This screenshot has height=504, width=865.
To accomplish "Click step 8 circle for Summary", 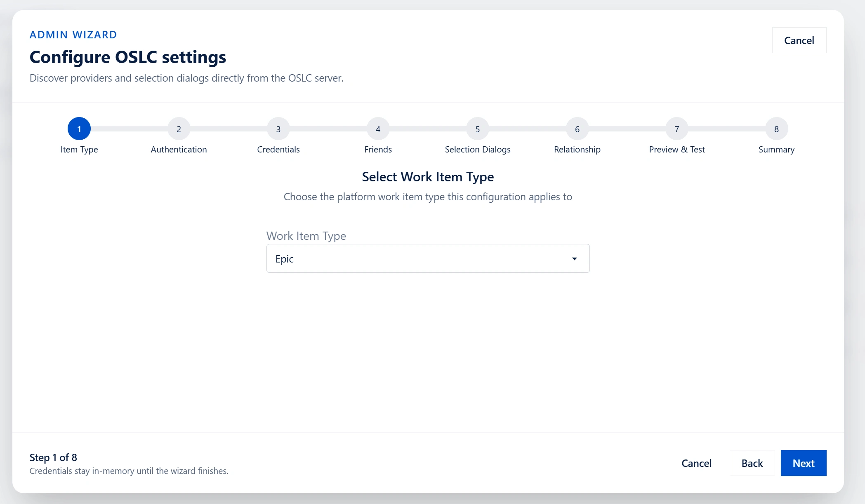I will pos(776,129).
